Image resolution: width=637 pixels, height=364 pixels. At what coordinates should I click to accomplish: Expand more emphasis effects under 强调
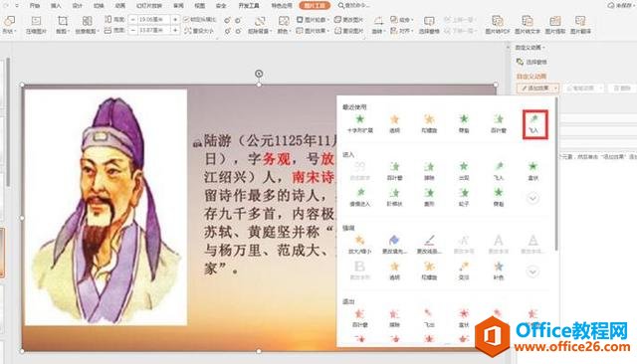[x=533, y=272]
